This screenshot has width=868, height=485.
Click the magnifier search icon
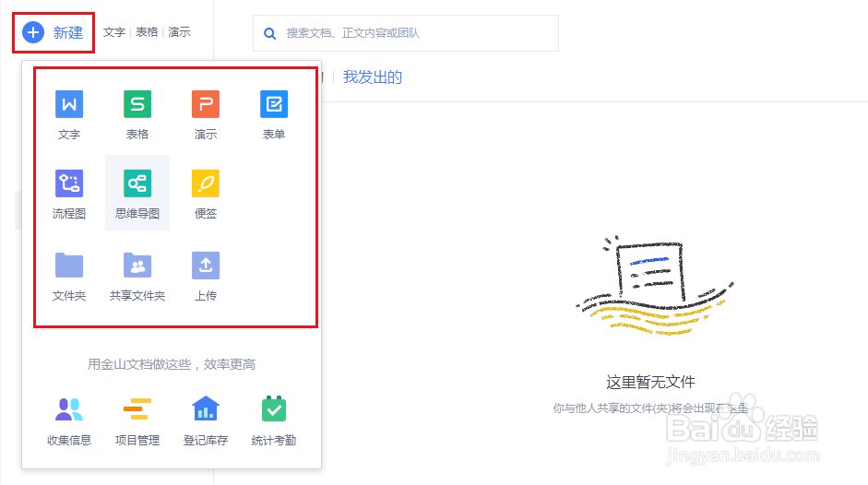coord(269,34)
